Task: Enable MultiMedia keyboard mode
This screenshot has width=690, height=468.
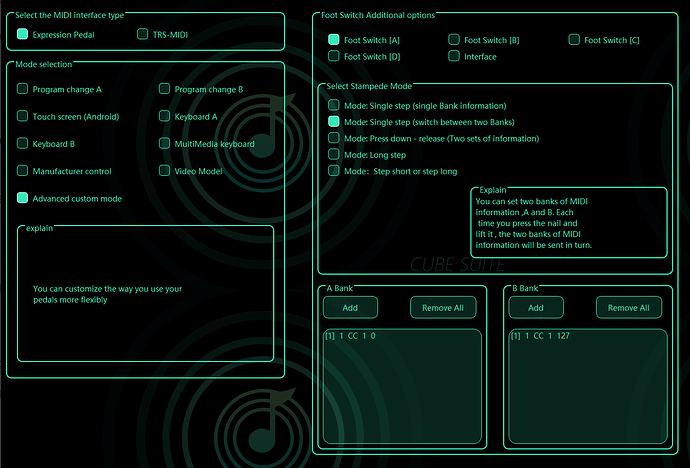Action: tap(165, 143)
